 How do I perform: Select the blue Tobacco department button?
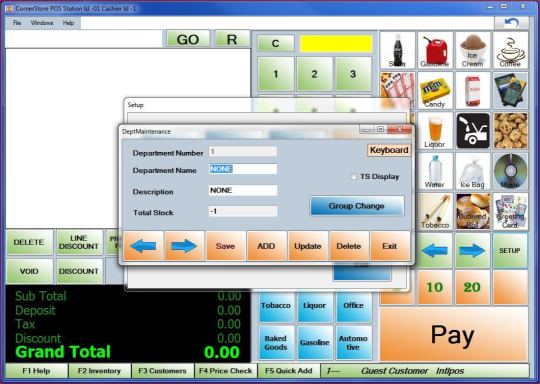(x=276, y=306)
